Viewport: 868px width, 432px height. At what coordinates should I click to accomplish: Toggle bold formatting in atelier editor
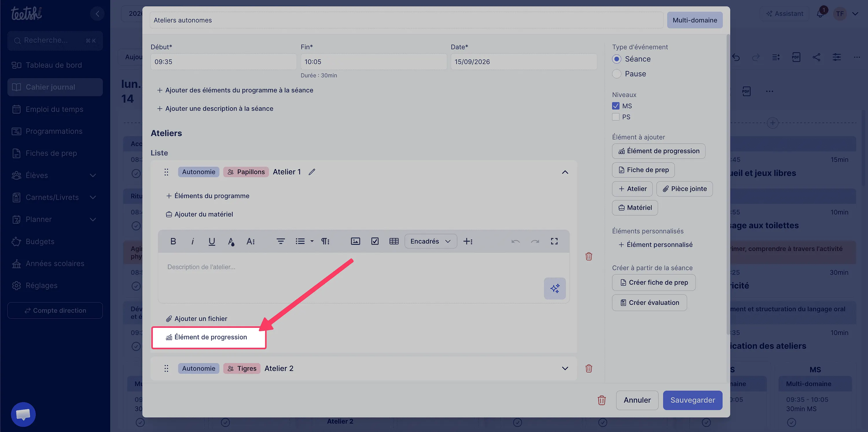pos(173,241)
